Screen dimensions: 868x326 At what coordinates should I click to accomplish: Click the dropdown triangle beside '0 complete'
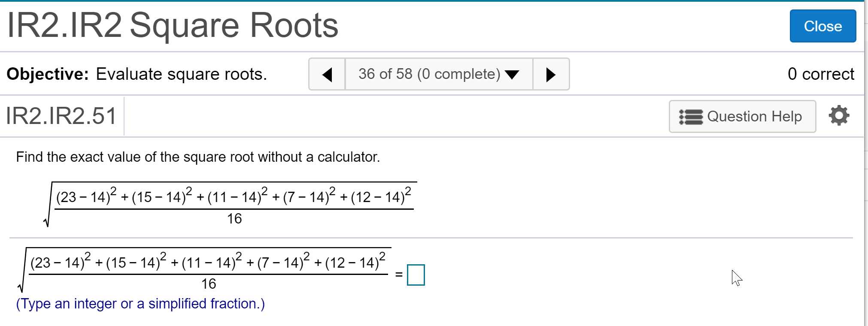512,75
